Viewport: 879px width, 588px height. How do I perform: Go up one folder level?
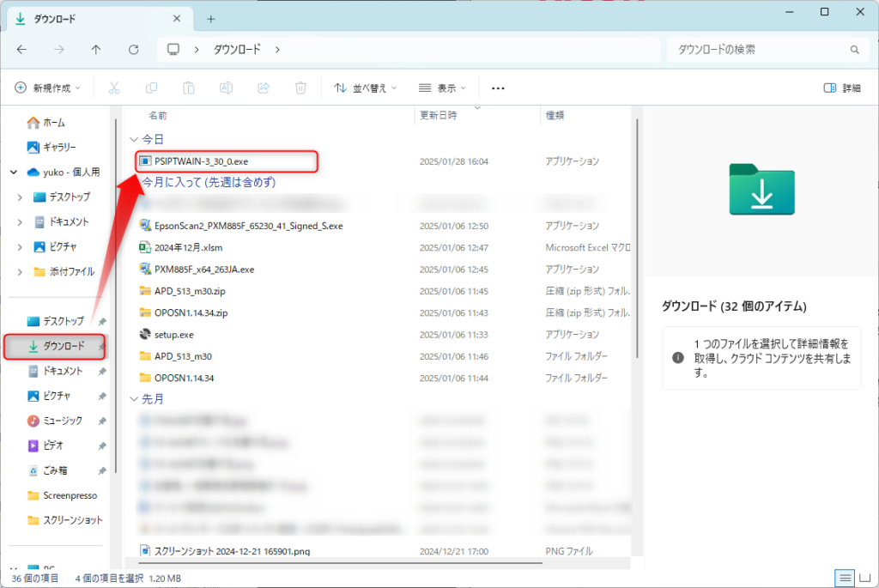point(96,50)
